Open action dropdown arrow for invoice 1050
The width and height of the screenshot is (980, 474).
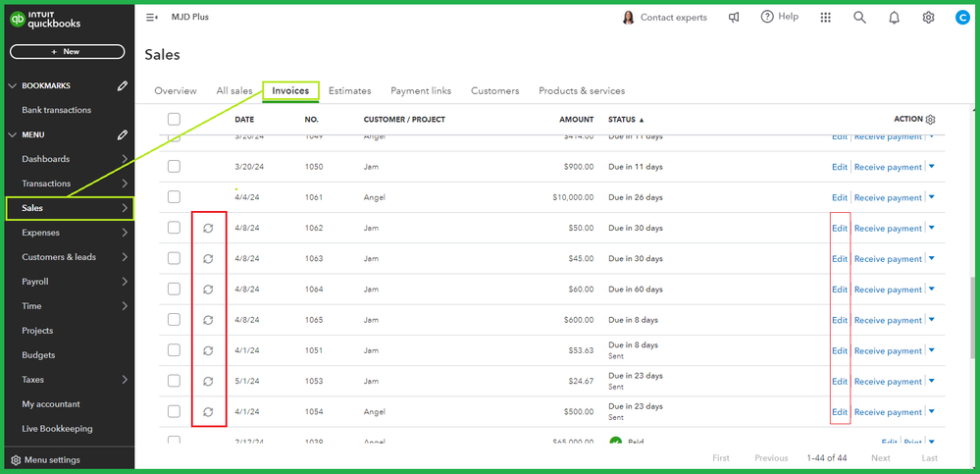click(931, 166)
